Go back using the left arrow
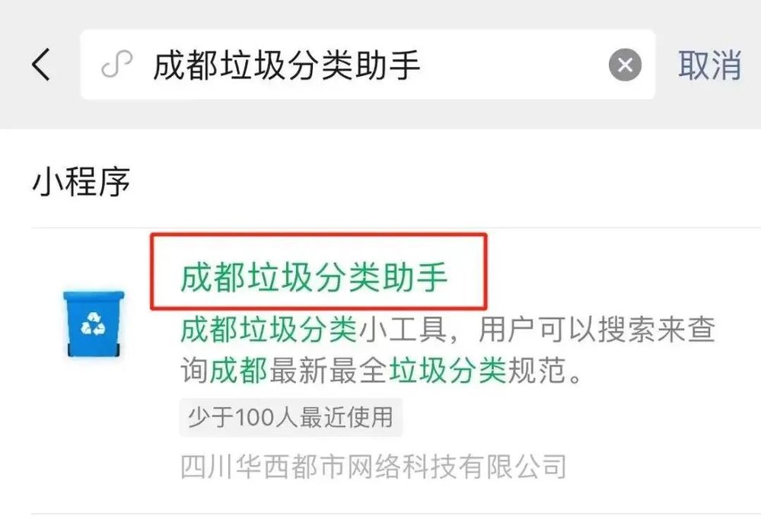The height and width of the screenshot is (532, 761). click(41, 64)
